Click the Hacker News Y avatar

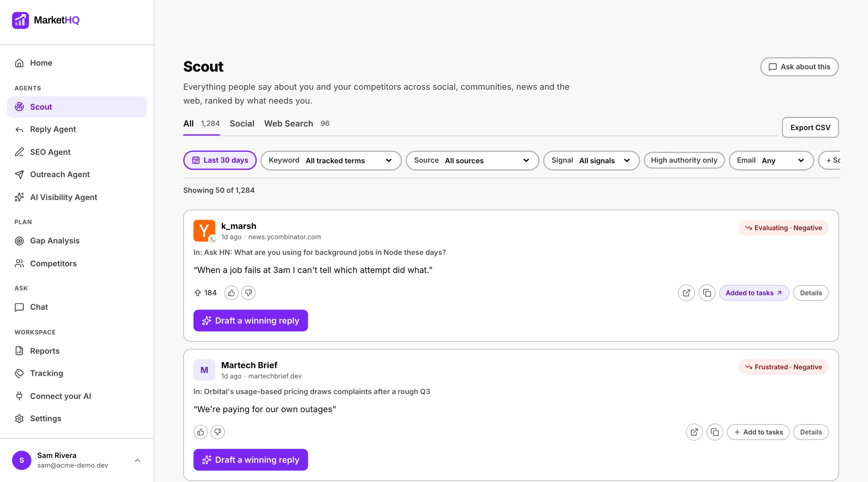click(x=204, y=231)
